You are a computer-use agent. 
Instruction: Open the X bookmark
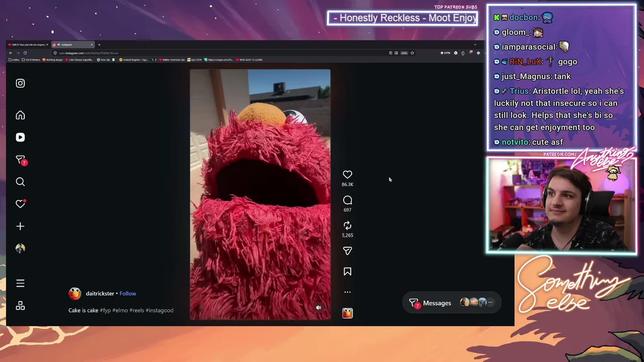(153, 60)
